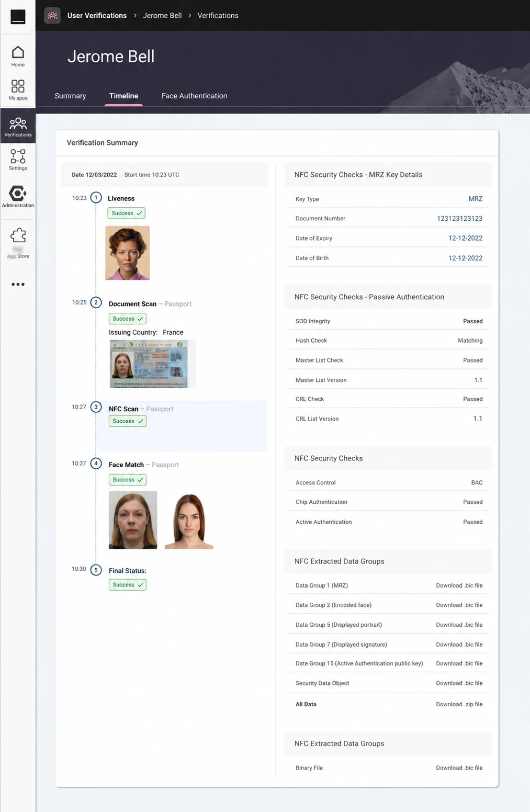Viewport: 530px width, 812px height.
Task: Click CRL List Version value 1.1
Action: click(x=478, y=419)
